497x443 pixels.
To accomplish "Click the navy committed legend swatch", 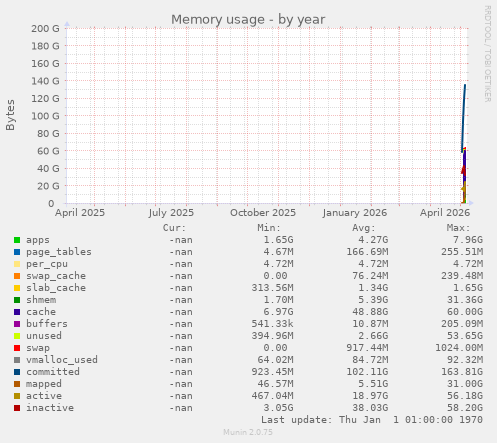I will pos(17,372).
